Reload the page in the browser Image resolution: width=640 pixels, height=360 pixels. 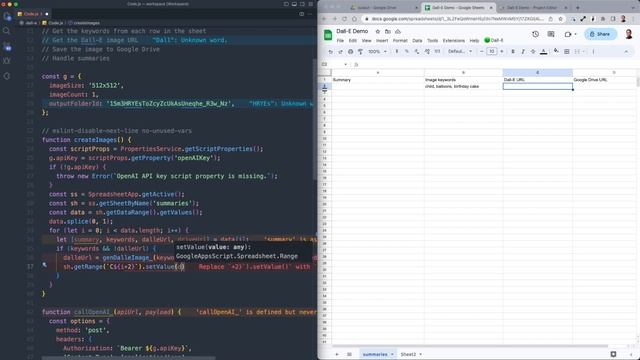click(344, 19)
